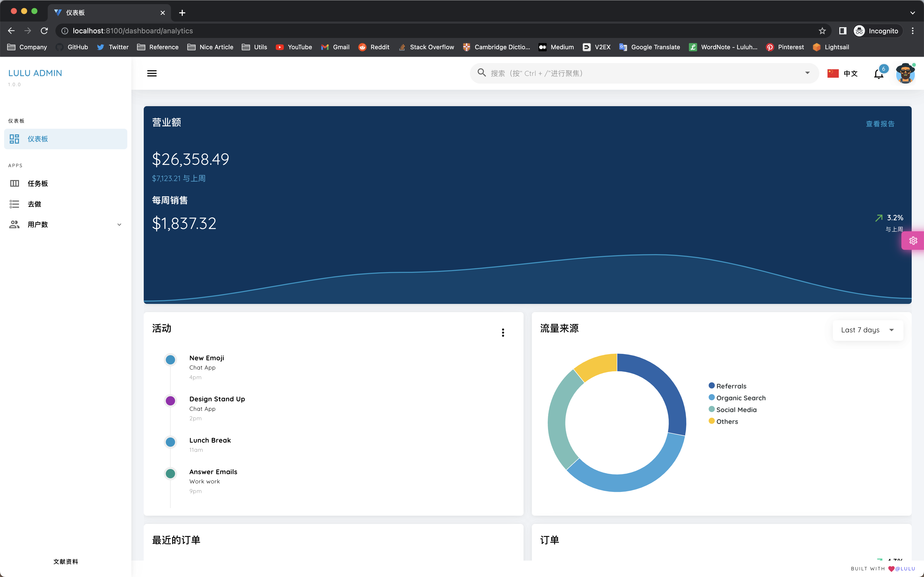
Task: Toggle the Referrals legend item
Action: tap(731, 386)
